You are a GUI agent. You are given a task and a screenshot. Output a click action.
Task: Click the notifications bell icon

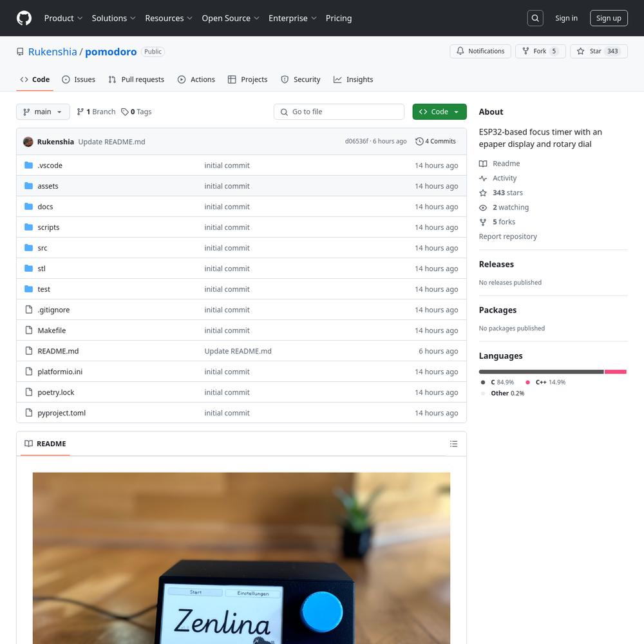[x=460, y=51]
